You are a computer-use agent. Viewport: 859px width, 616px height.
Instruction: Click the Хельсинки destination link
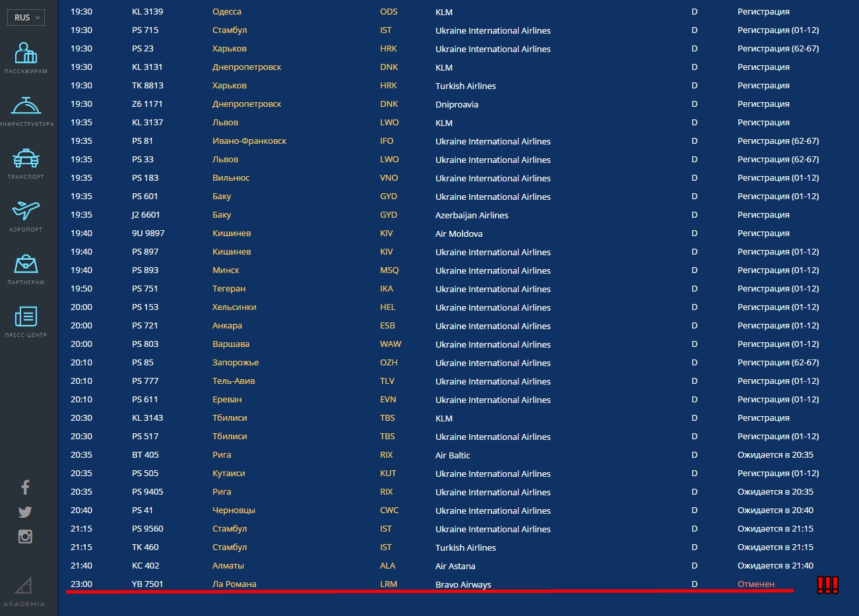pyautogui.click(x=234, y=307)
